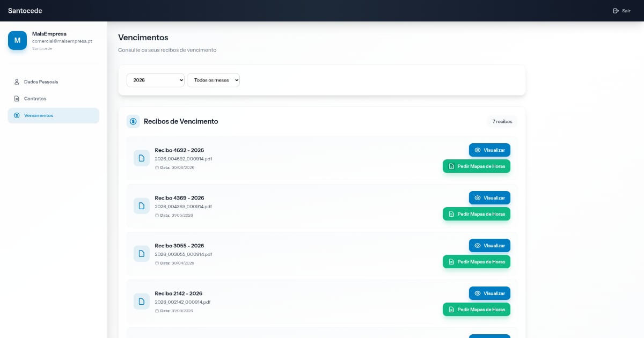The image size is (644, 338).
Task: Visualizar Recibo 4692 - 2026
Action: [489, 150]
